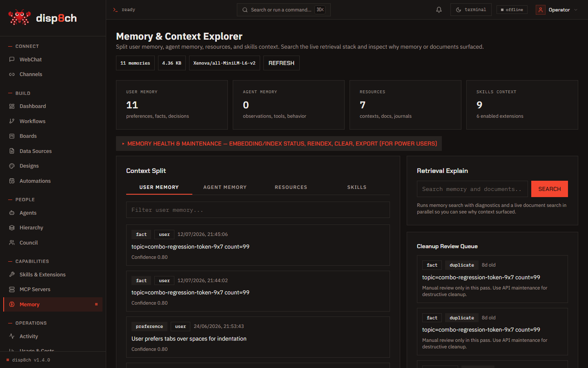Click search magnifier icon in command bar

pos(245,10)
